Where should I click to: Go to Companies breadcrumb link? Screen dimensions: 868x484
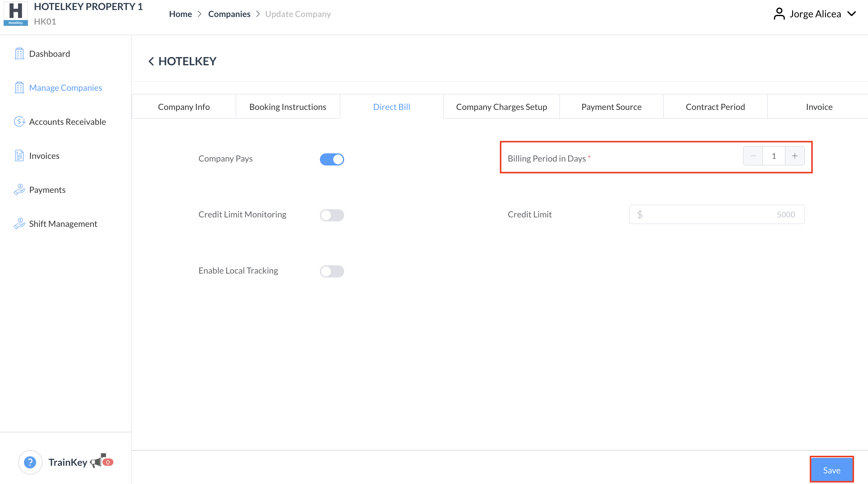click(229, 14)
